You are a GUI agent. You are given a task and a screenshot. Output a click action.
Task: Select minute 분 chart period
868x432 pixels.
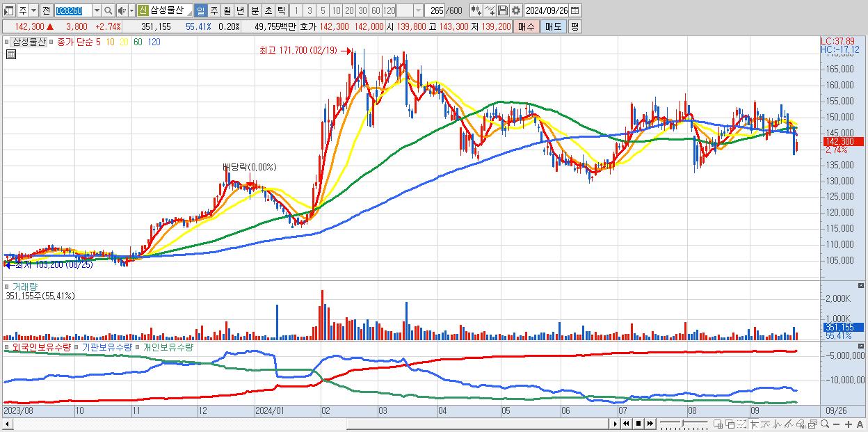(x=255, y=10)
